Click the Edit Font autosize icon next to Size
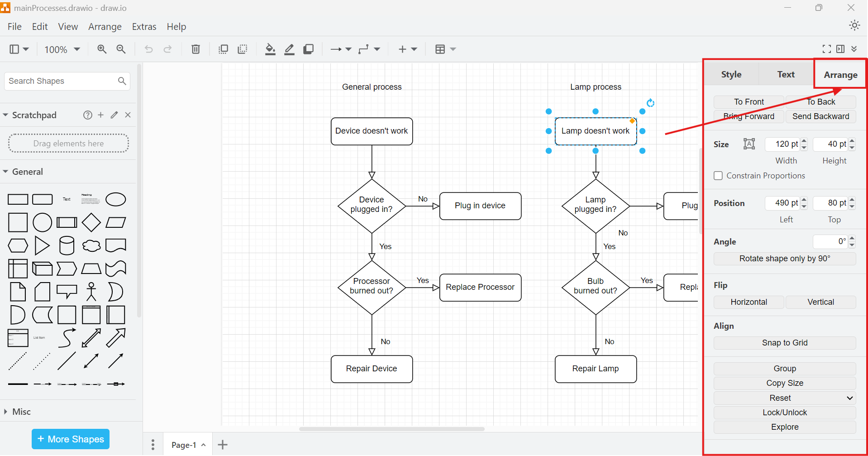This screenshot has width=868, height=456. click(x=749, y=144)
